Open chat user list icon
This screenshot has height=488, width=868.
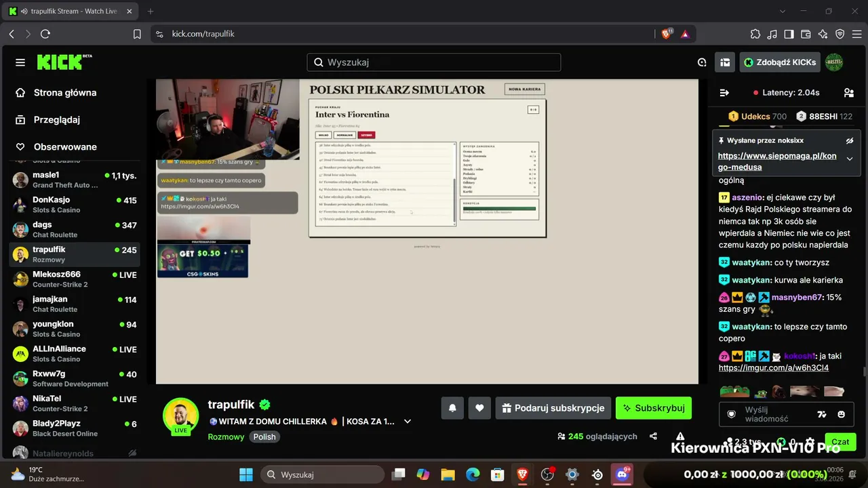point(848,93)
